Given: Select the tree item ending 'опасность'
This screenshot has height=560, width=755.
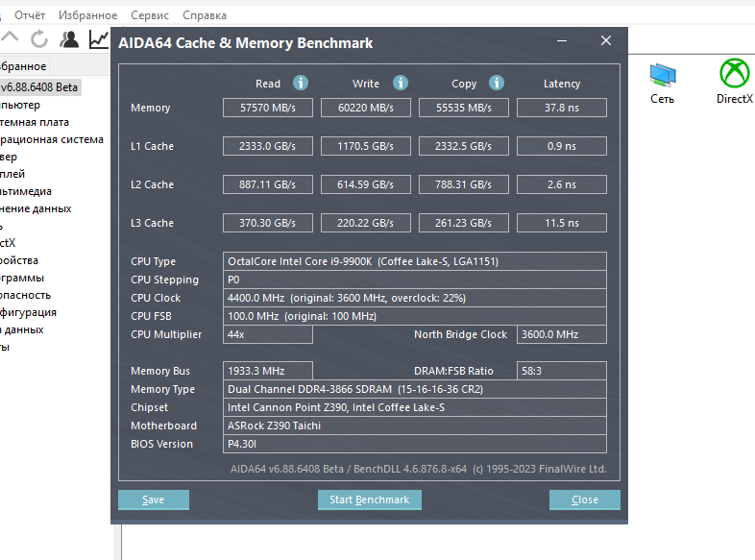Looking at the screenshot, I should 25,295.
